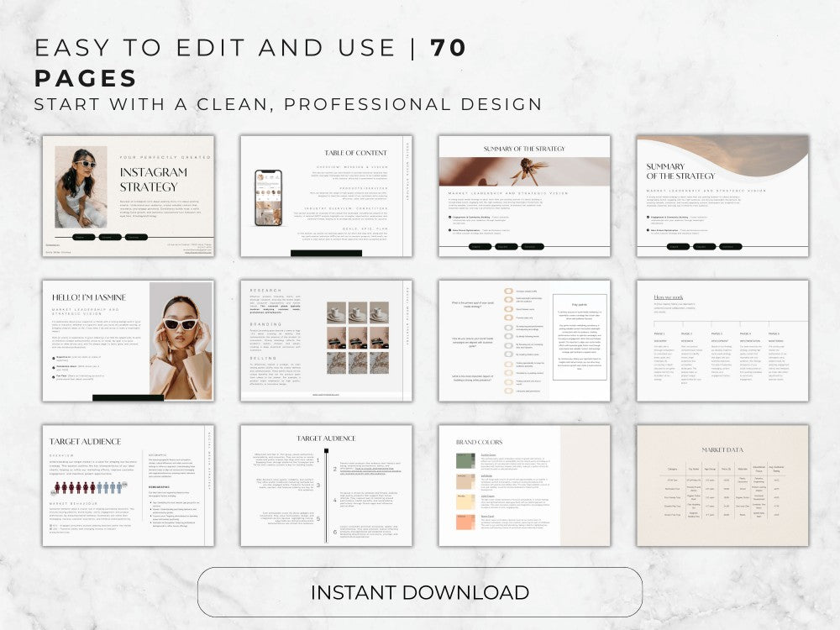
Task: Select the last beige oval checkbox in the question list
Action: tap(508, 391)
